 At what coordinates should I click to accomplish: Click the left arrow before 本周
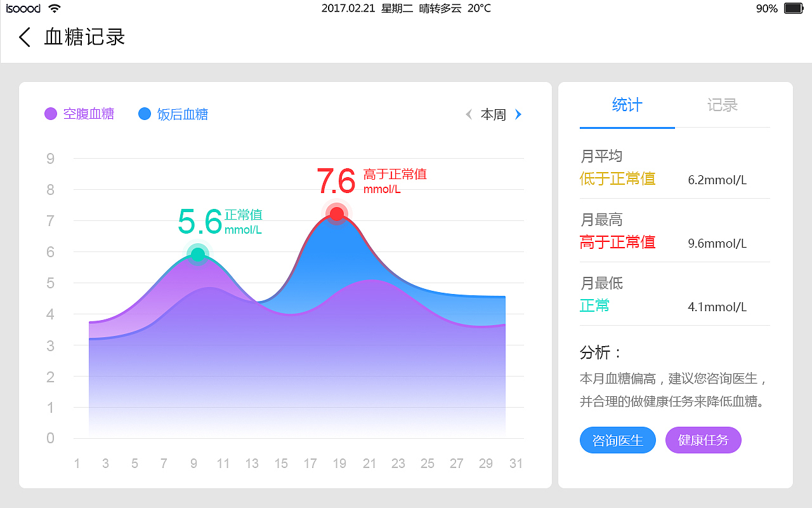click(468, 114)
